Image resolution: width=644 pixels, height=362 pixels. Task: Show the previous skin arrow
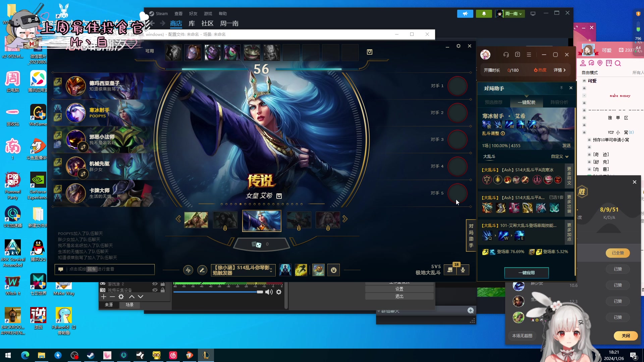pyautogui.click(x=178, y=219)
